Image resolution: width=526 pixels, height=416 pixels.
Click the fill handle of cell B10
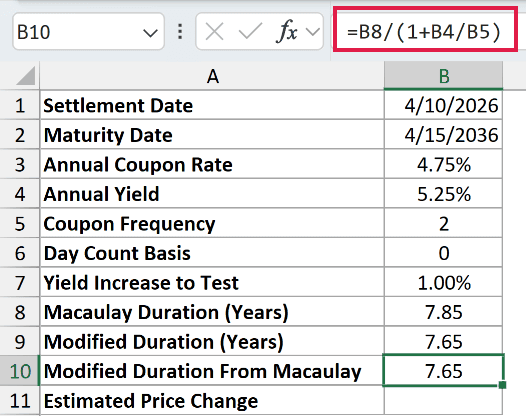click(502, 384)
